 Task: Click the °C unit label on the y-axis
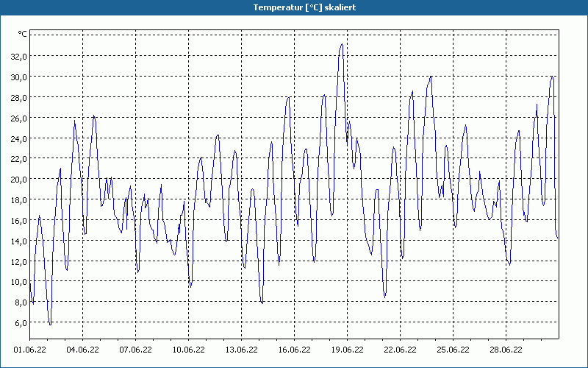point(23,34)
